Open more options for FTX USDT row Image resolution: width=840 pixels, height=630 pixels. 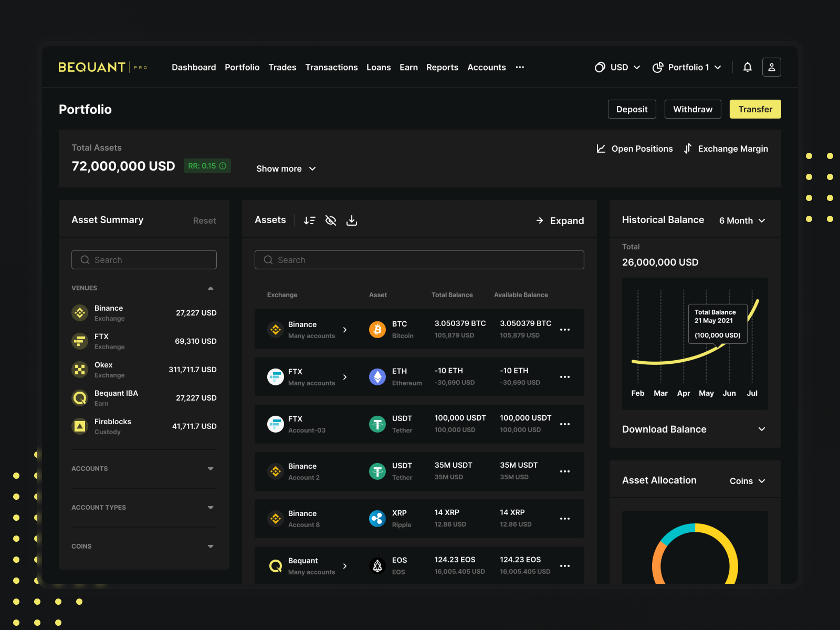tap(565, 424)
